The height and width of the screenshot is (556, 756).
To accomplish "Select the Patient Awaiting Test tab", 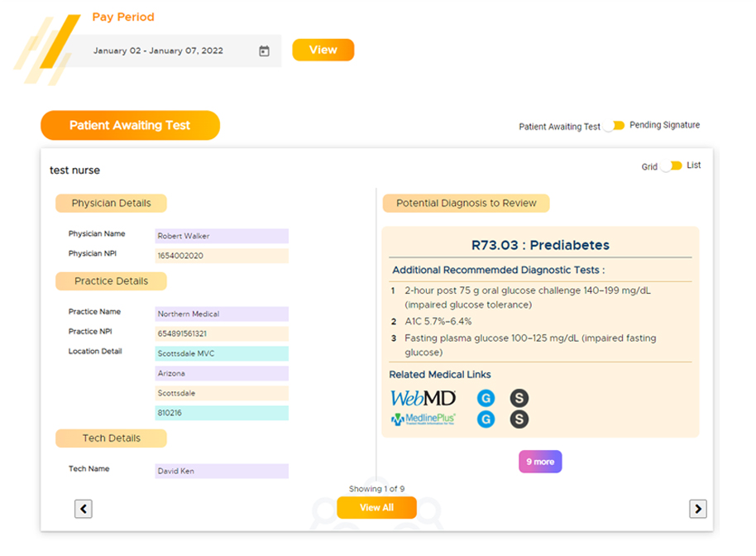I will pyautogui.click(x=130, y=126).
